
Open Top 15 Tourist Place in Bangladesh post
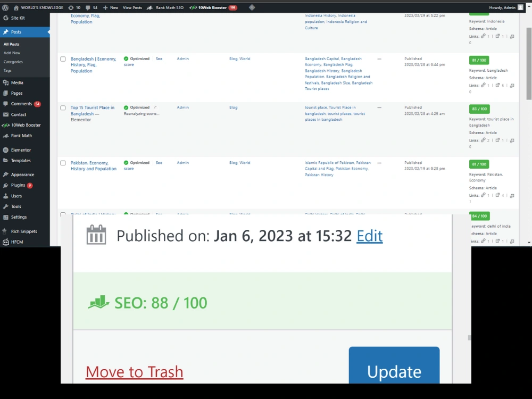92,111
